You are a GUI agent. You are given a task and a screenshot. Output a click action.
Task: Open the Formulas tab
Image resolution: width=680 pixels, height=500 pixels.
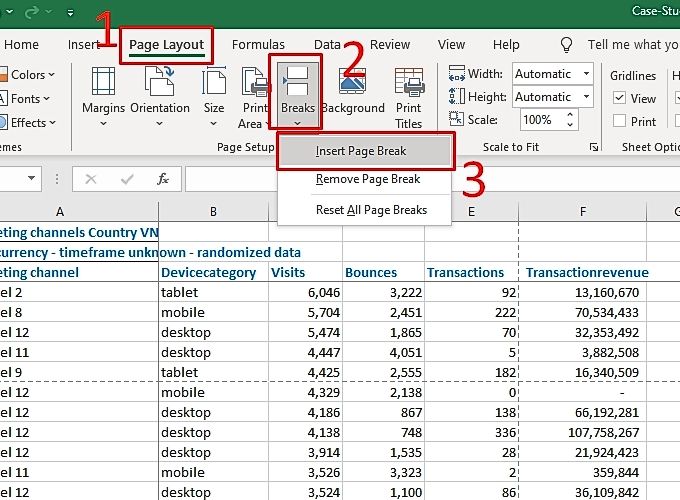[x=258, y=45]
